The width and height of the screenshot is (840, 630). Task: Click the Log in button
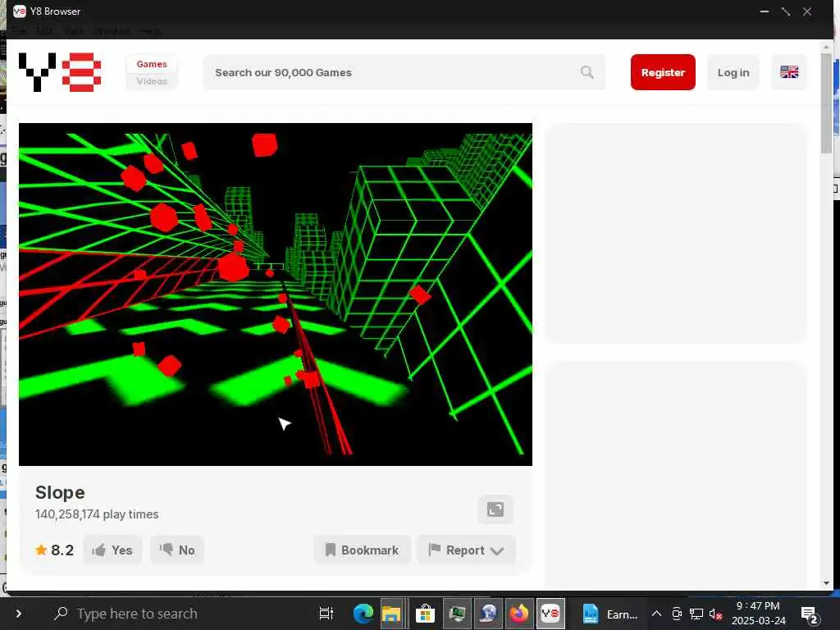coord(733,72)
